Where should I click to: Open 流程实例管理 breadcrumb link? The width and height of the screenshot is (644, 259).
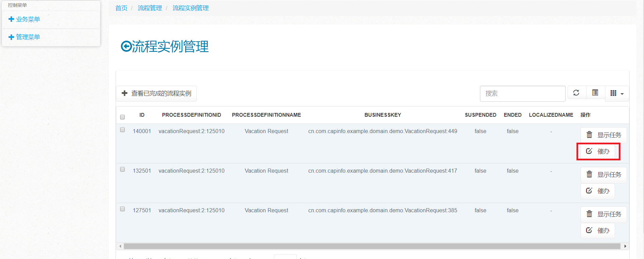191,8
